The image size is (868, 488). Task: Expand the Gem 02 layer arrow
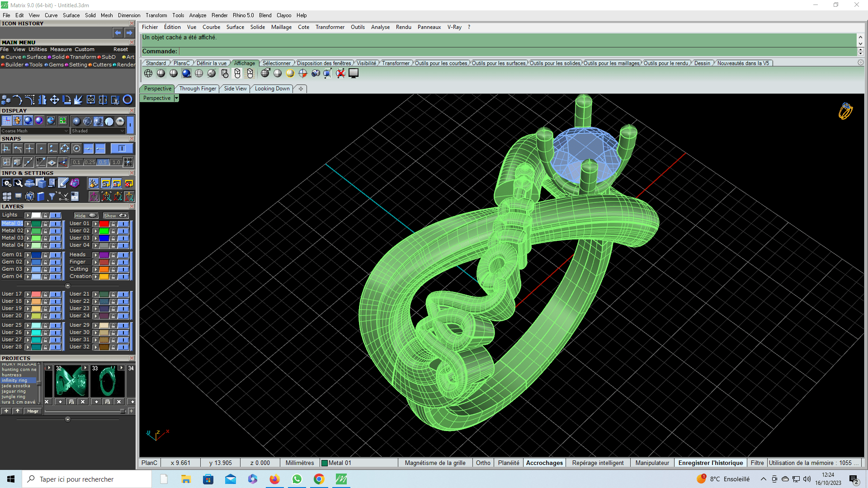tap(28, 262)
